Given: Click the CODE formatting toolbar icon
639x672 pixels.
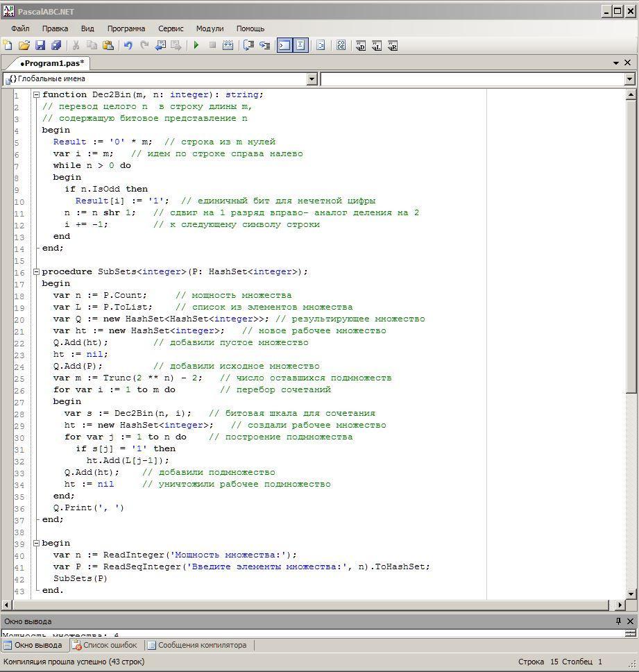Looking at the screenshot, I should point(341,46).
